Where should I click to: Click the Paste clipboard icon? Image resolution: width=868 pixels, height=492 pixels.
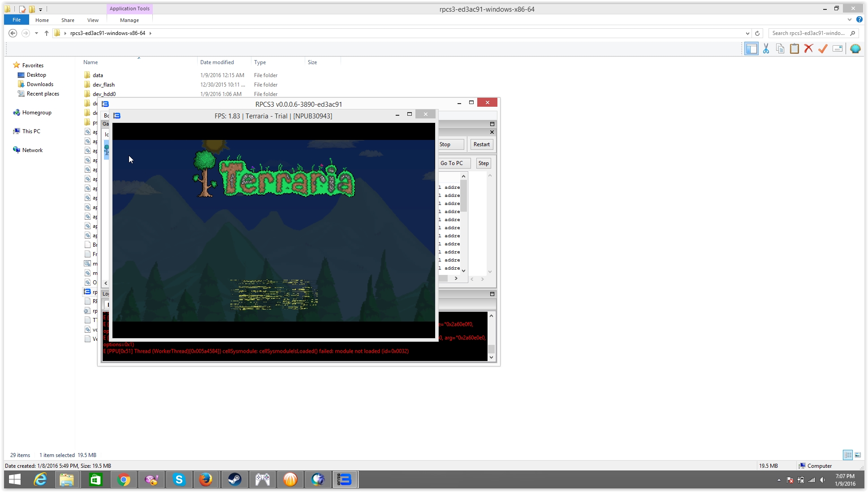tap(794, 49)
